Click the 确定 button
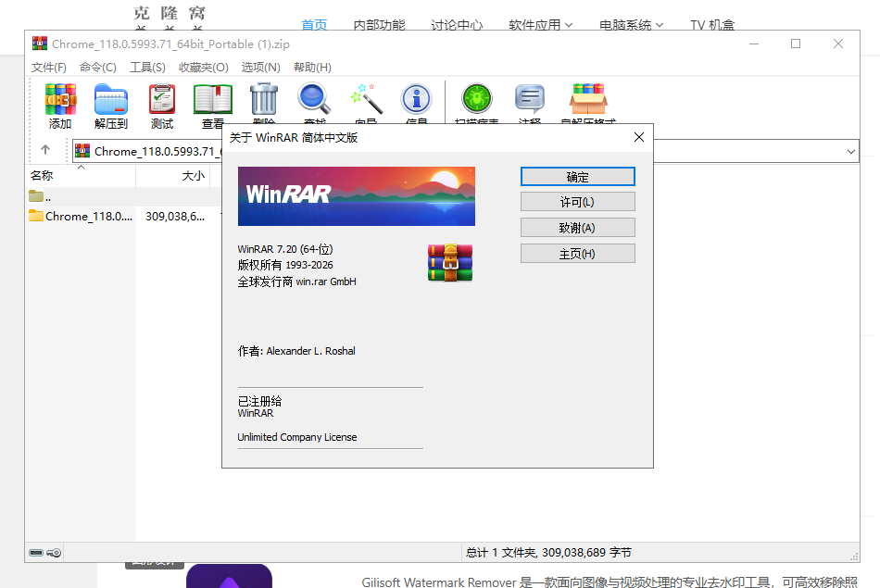Screen dimensions: 880x588 [577, 177]
